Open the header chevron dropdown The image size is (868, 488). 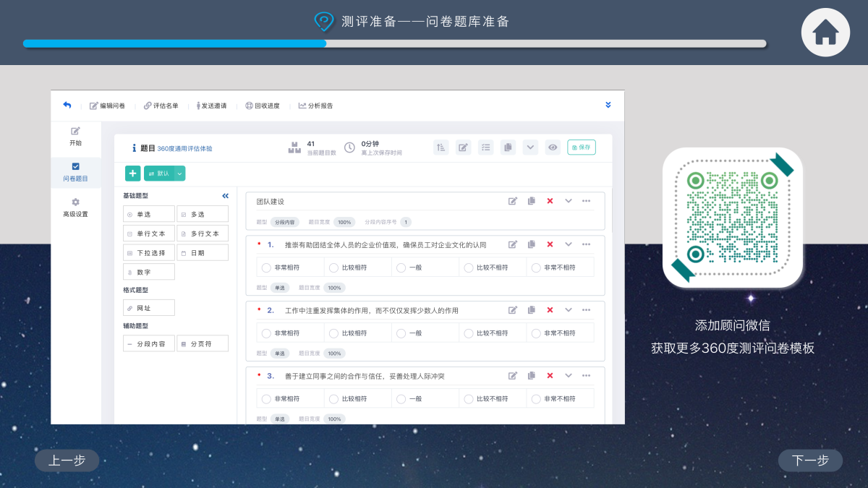pyautogui.click(x=530, y=147)
